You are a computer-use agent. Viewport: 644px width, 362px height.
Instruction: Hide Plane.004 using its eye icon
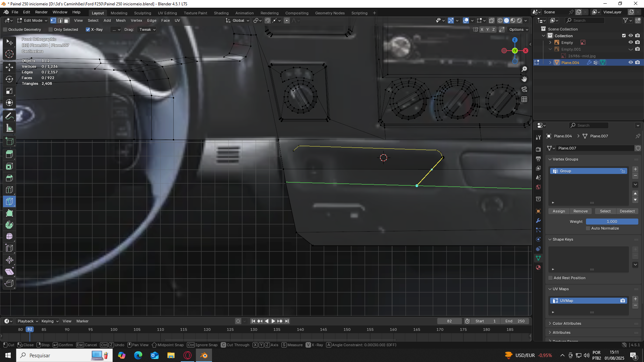(x=631, y=62)
